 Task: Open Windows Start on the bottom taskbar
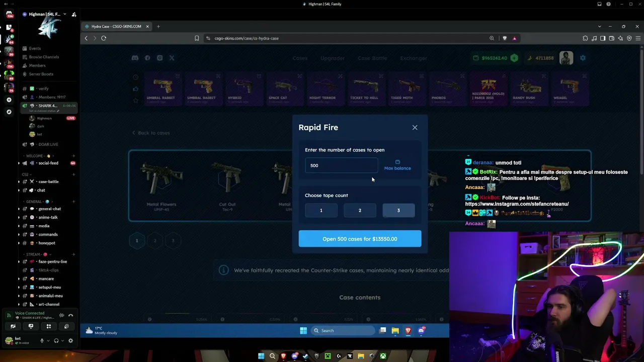261,356
